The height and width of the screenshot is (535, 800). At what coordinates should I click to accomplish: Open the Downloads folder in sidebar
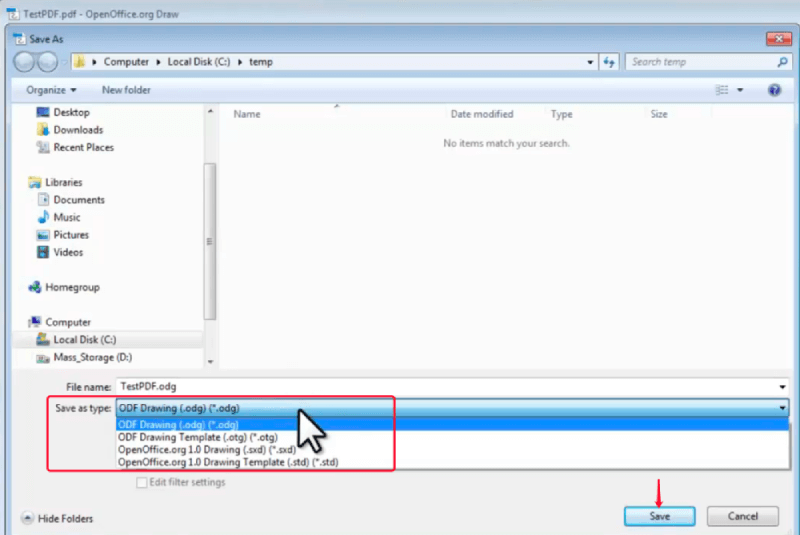coord(78,130)
